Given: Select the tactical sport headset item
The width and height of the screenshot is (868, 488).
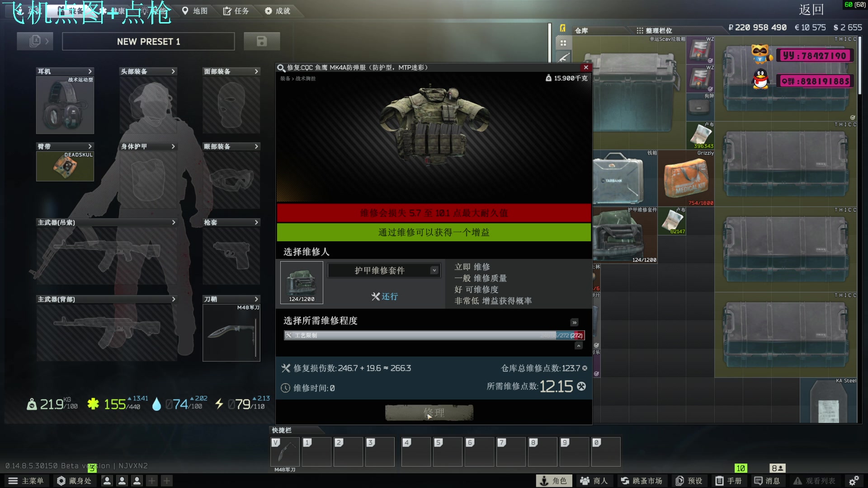Looking at the screenshot, I should [x=65, y=105].
